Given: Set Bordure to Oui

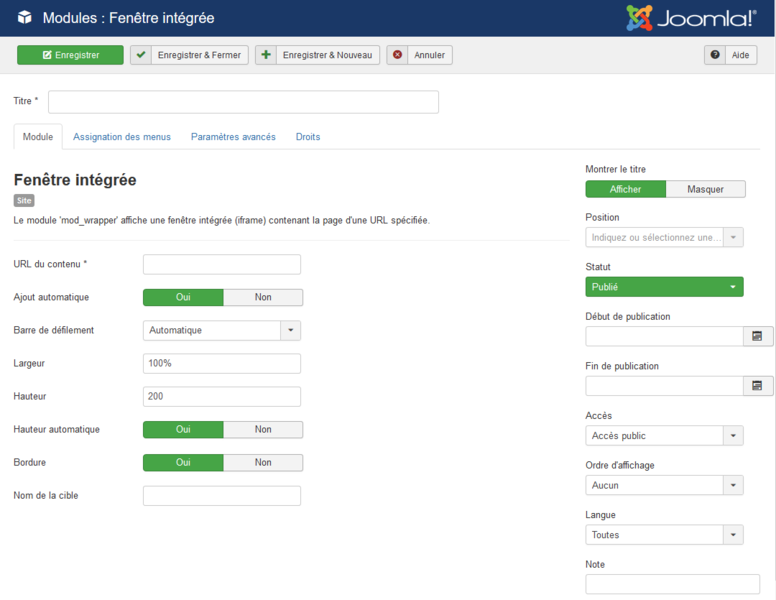Looking at the screenshot, I should 183,462.
